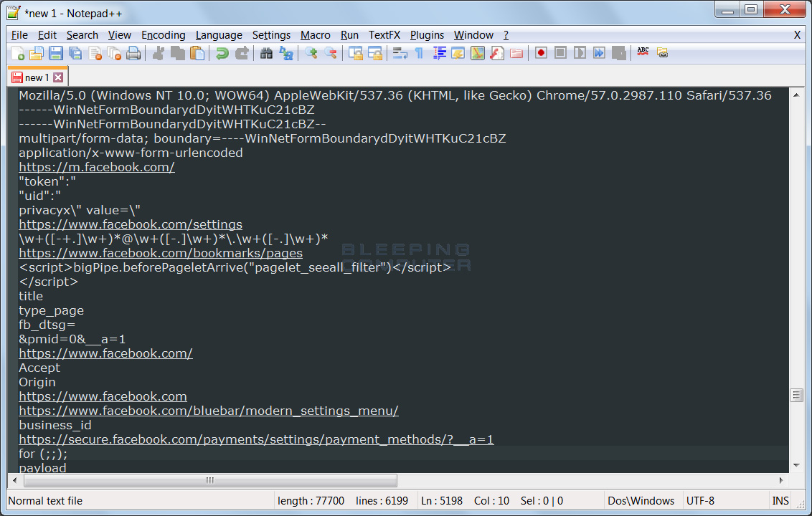Open the secure.facebook.com payment_methods link

pos(256,439)
